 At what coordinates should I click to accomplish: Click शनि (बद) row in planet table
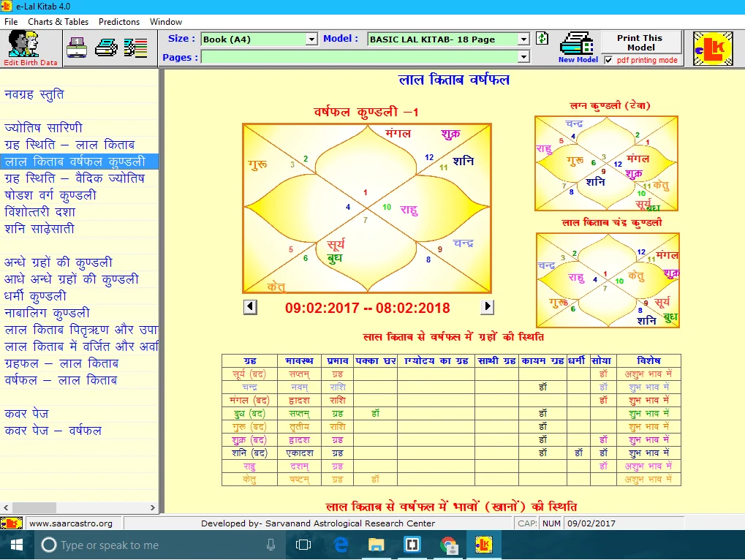pyautogui.click(x=451, y=453)
